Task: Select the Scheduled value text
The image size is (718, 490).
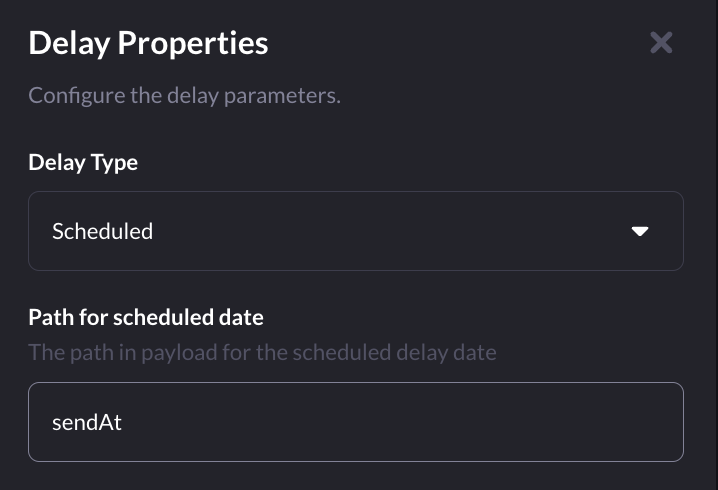Action: (103, 231)
